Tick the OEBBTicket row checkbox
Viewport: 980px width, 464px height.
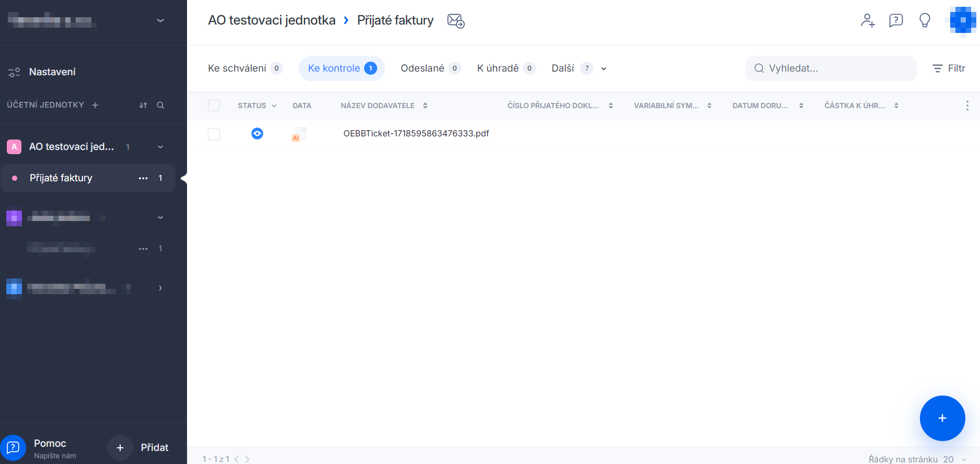214,134
